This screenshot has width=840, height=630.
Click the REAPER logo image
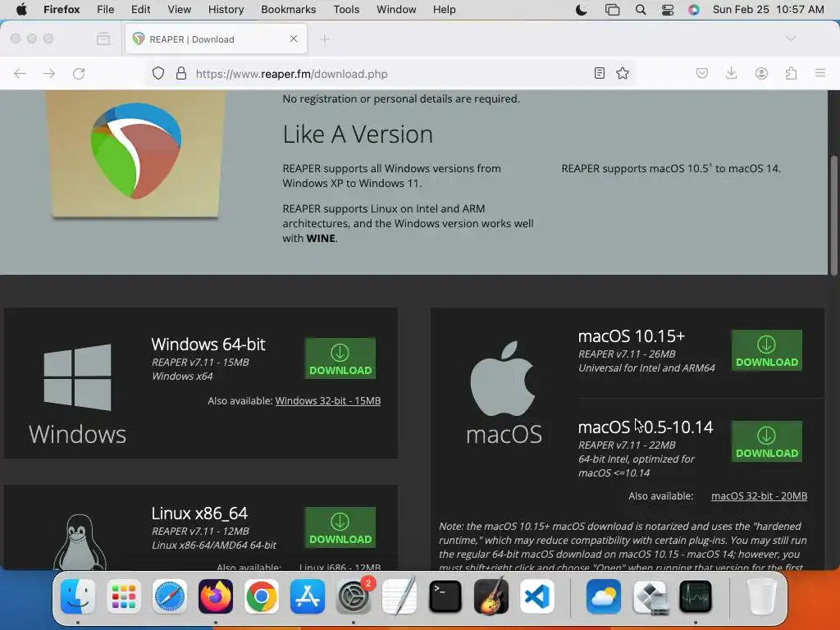click(135, 152)
